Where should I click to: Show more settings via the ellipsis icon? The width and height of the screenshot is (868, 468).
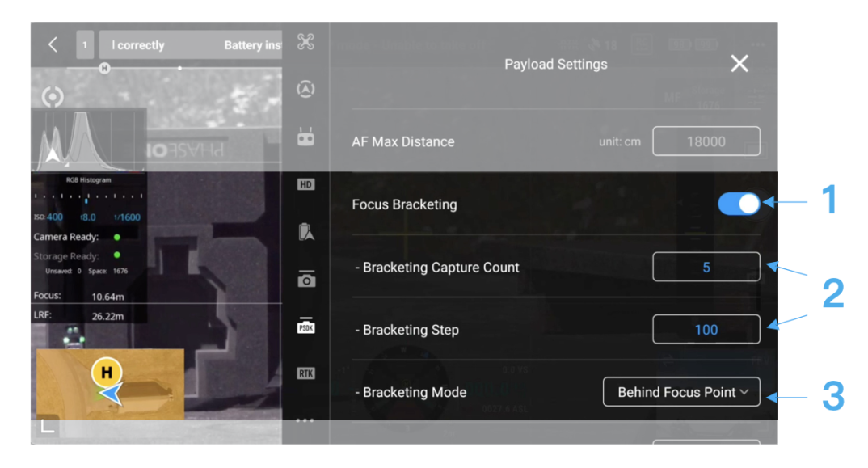click(305, 420)
